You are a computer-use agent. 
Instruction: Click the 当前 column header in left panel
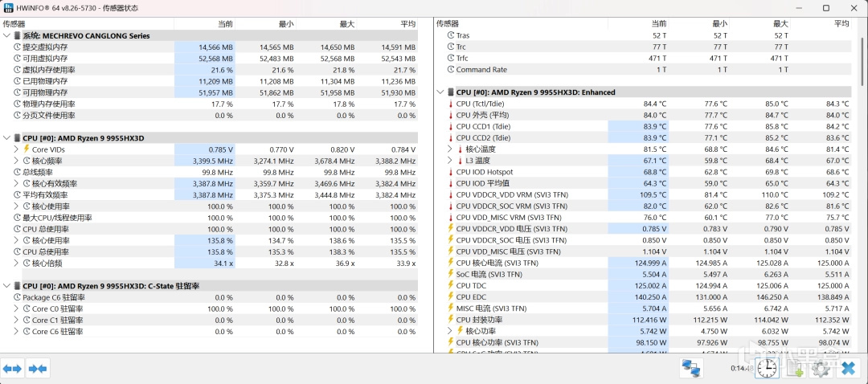pyautogui.click(x=225, y=24)
